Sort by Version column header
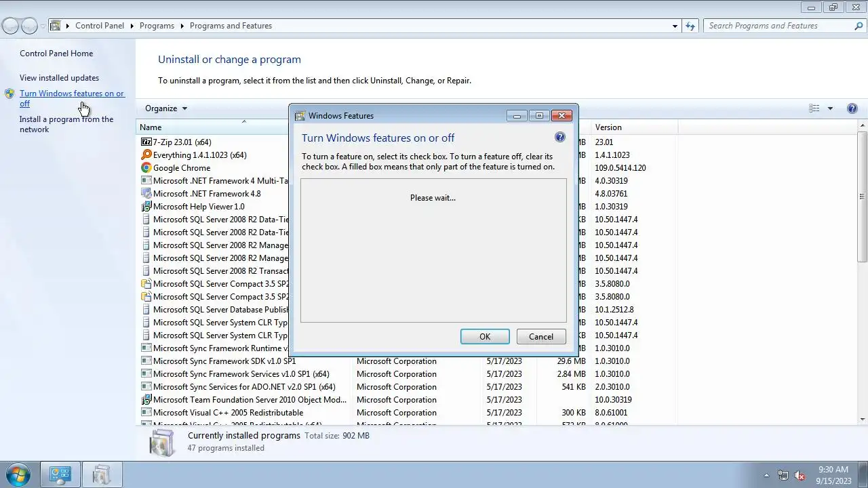Image resolution: width=868 pixels, height=488 pixels. [x=634, y=127]
